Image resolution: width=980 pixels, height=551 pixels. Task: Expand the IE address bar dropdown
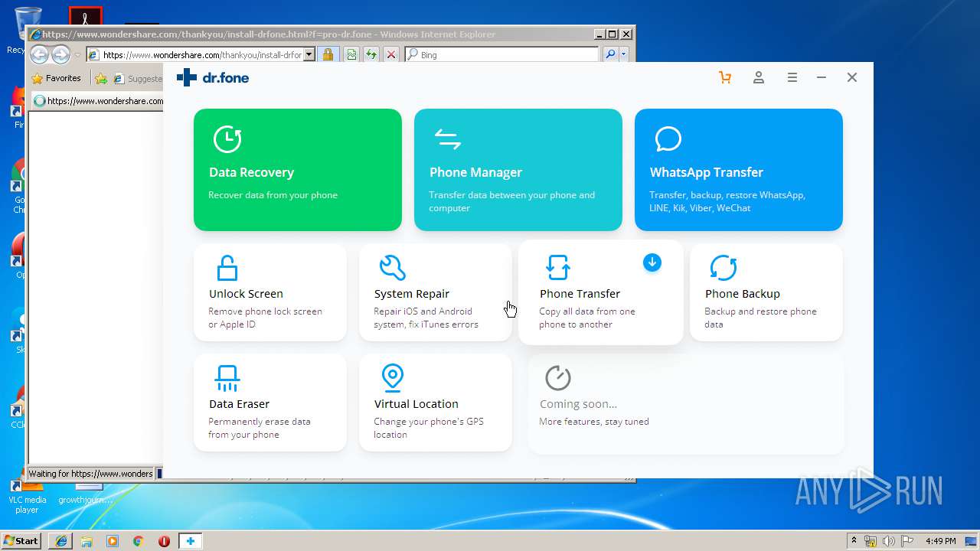[309, 54]
